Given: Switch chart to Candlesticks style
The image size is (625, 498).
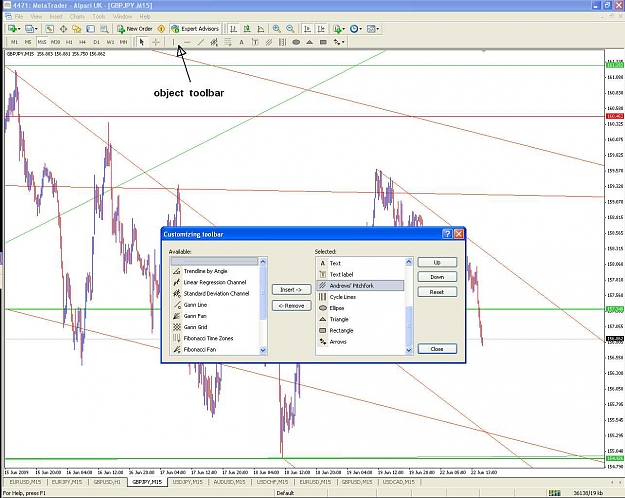Looking at the screenshot, I should pos(247,29).
